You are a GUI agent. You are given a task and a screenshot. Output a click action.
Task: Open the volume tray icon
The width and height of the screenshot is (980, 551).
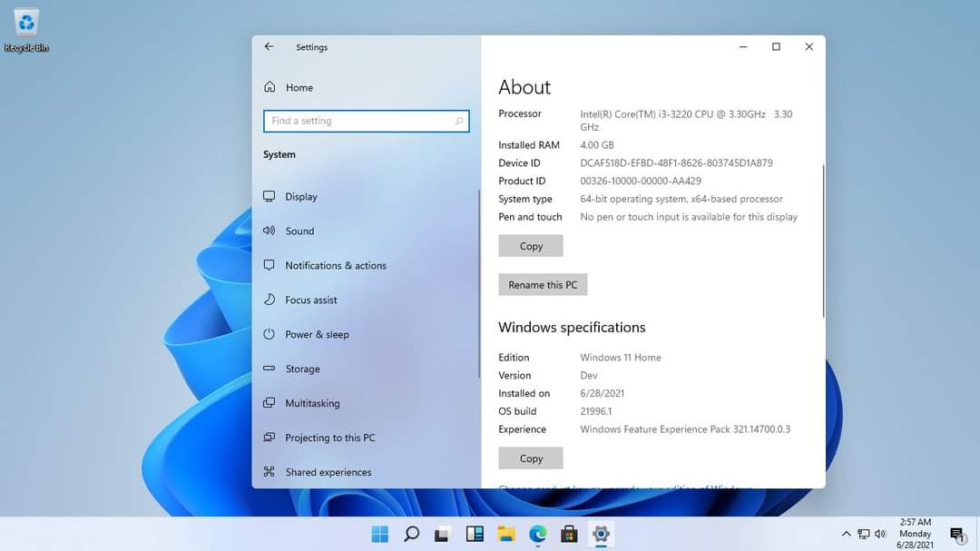880,534
